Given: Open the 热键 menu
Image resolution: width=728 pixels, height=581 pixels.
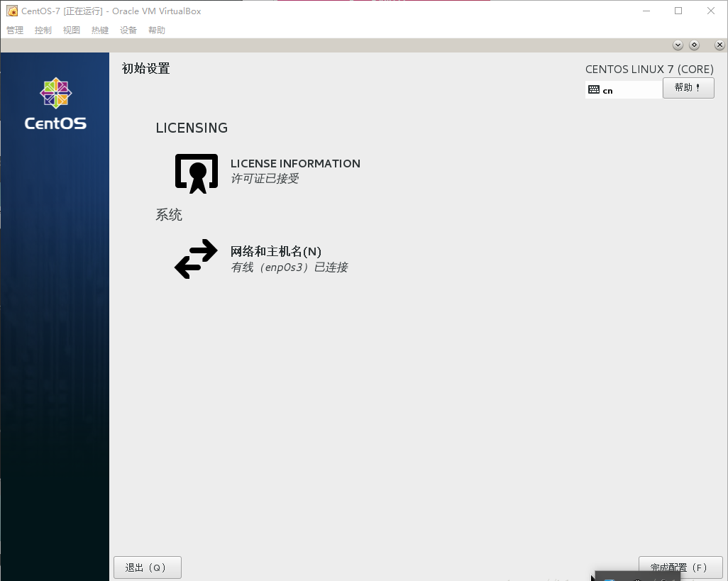Looking at the screenshot, I should pos(100,31).
